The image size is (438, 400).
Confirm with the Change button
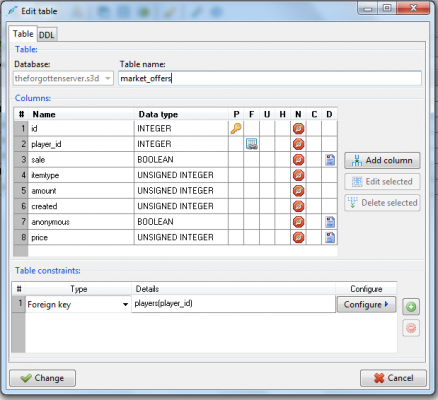click(x=42, y=378)
